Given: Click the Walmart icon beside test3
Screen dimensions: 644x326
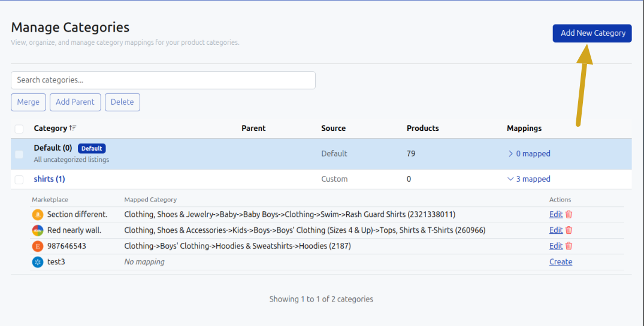Looking at the screenshot, I should [x=38, y=262].
